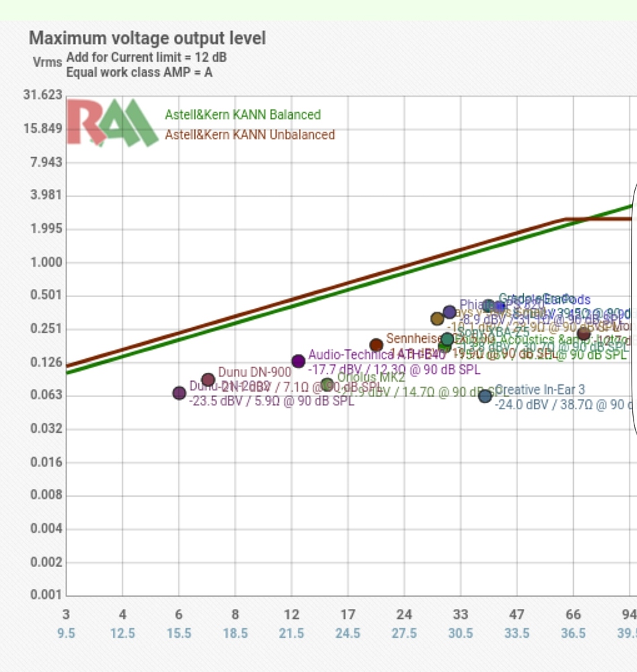Click the 31.623 y-axis label
The height and width of the screenshot is (672, 637).
point(42,95)
